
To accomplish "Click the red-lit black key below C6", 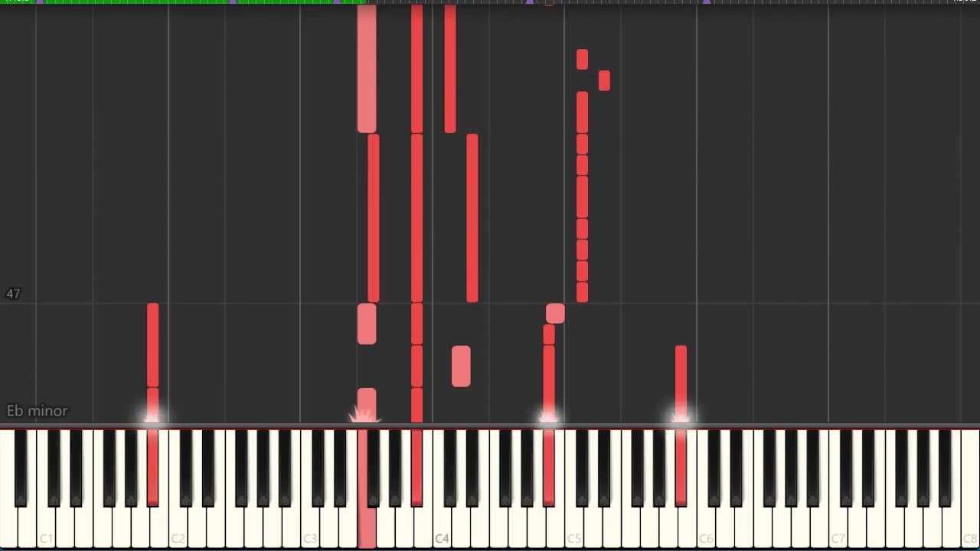I will [x=681, y=468].
